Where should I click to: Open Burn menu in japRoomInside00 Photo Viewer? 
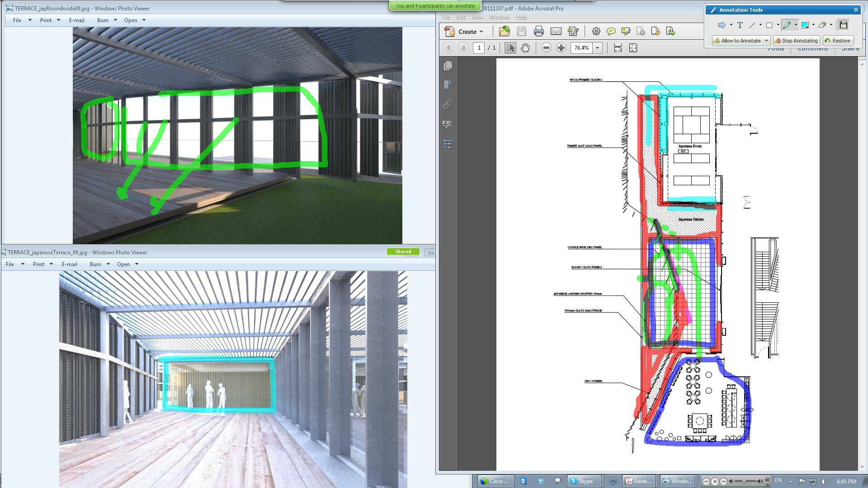coord(107,20)
